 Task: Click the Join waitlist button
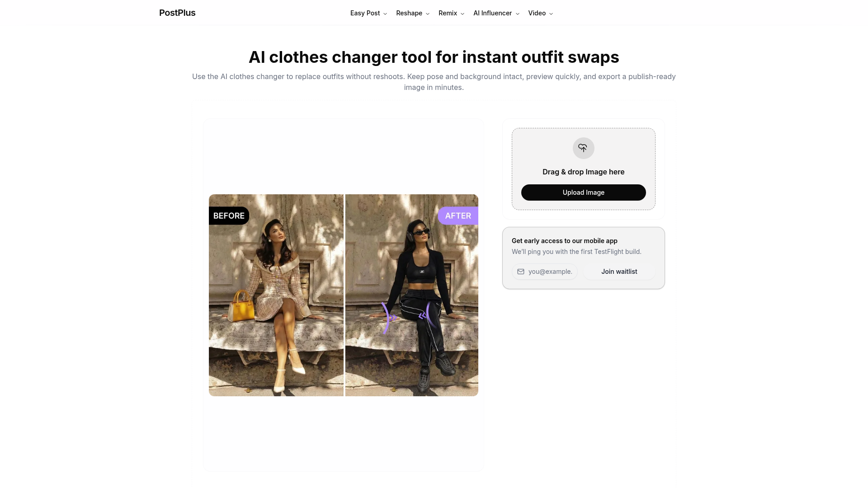[x=619, y=272]
